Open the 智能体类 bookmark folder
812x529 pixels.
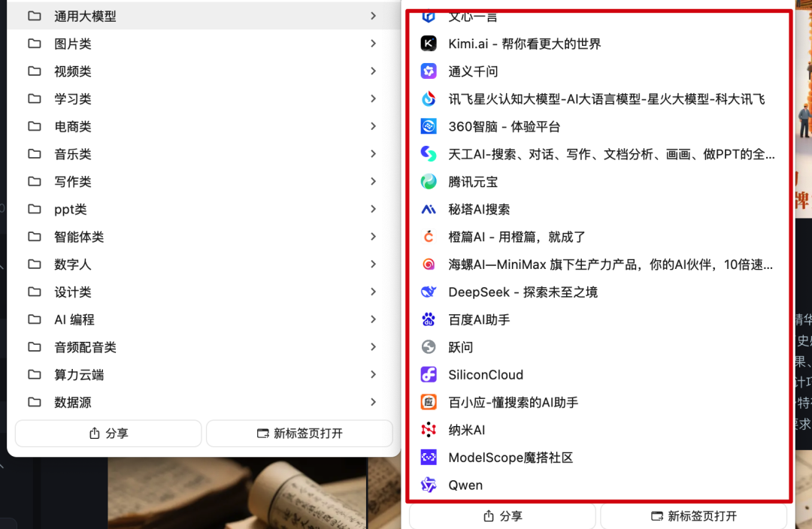coord(204,237)
